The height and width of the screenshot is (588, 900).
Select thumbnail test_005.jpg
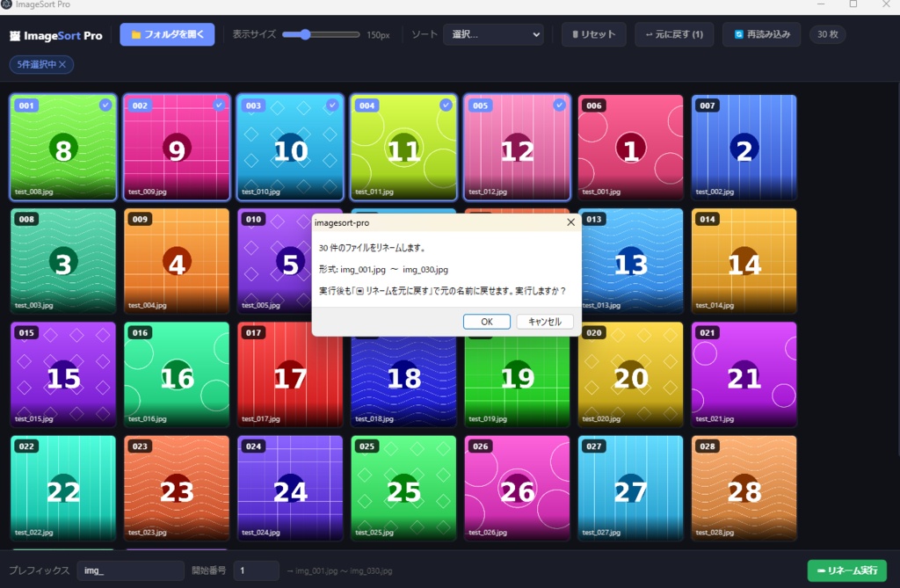point(274,261)
